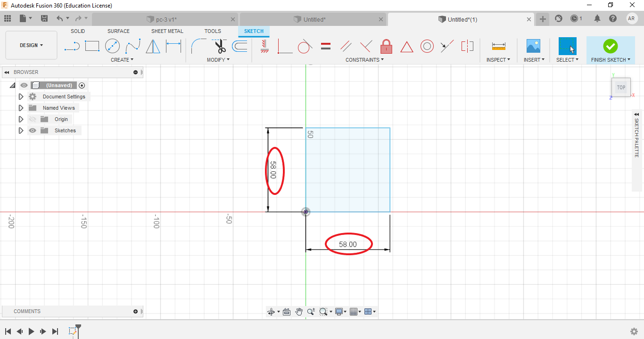Apply the Concentric constraint

(x=427, y=46)
